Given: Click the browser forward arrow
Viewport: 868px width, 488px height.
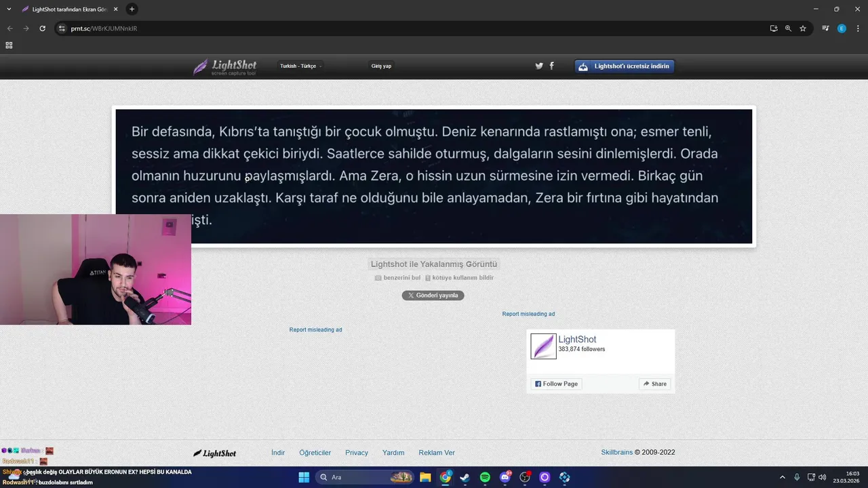Looking at the screenshot, I should coord(26,28).
